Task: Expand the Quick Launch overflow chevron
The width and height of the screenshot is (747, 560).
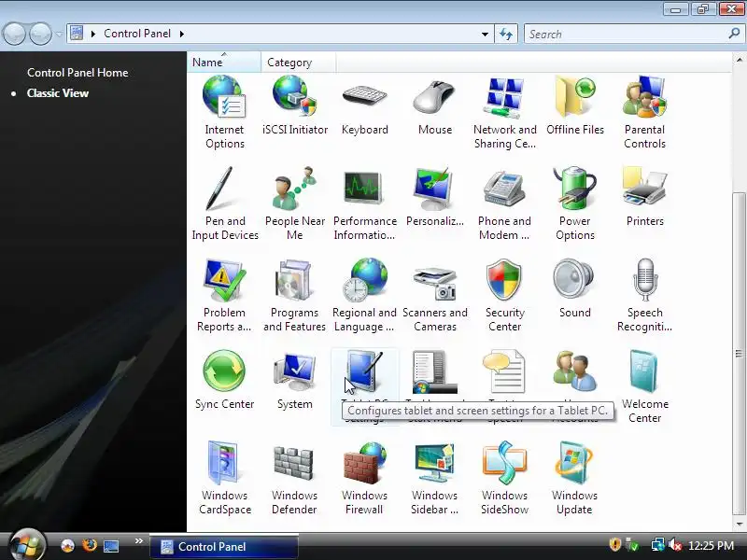Action: [x=138, y=540]
